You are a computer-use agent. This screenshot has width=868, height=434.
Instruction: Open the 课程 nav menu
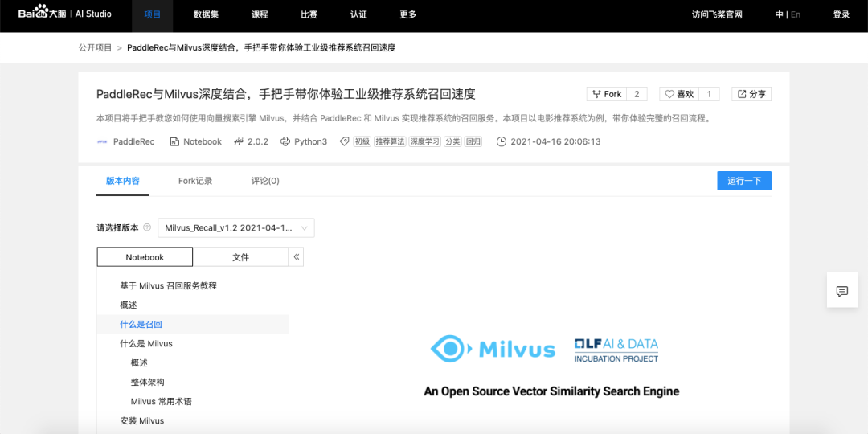pos(260,15)
